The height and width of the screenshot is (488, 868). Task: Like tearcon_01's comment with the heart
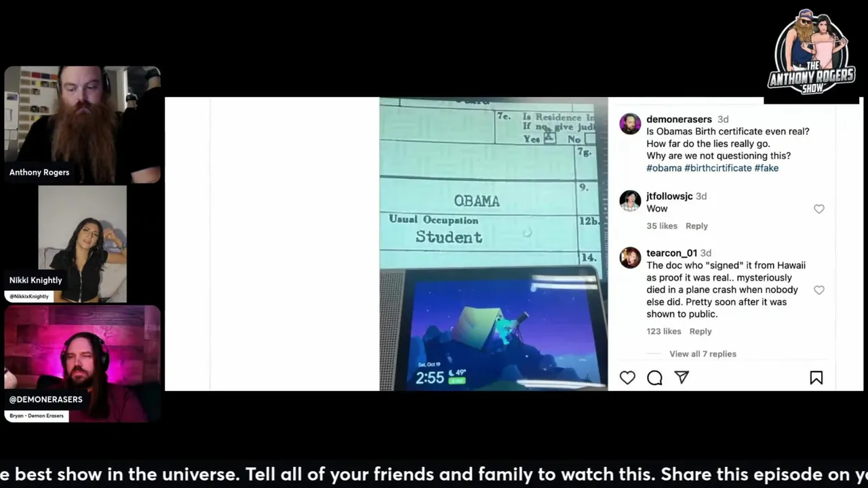[x=819, y=290]
